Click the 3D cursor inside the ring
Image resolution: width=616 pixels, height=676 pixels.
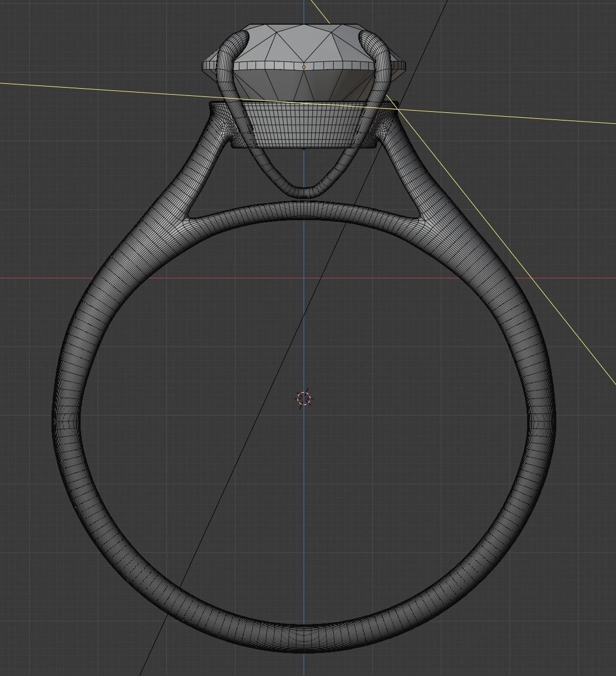click(x=304, y=398)
